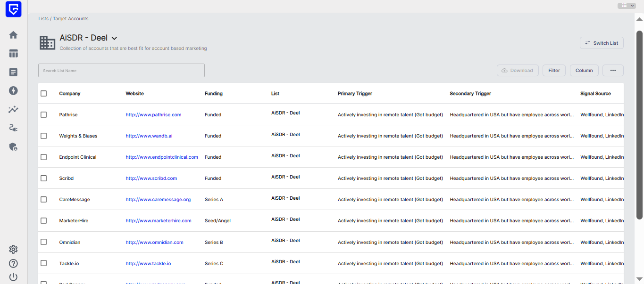644x284 pixels.
Task: Click the Switch List button
Action: (x=602, y=43)
